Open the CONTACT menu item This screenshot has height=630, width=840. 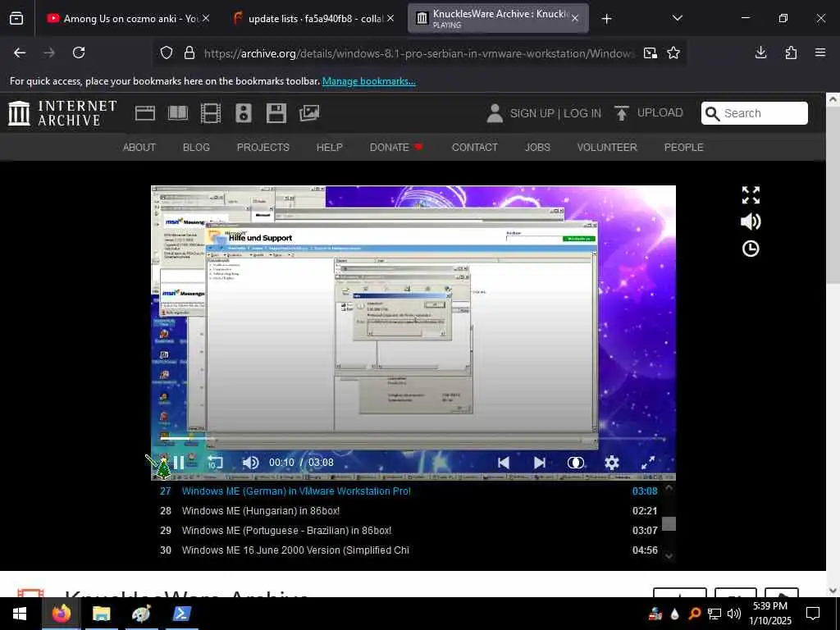(475, 148)
